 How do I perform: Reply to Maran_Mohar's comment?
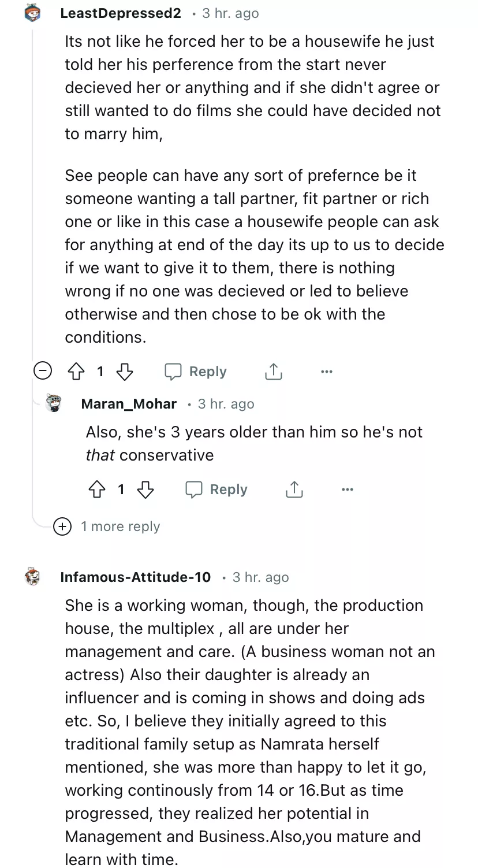pos(216,489)
